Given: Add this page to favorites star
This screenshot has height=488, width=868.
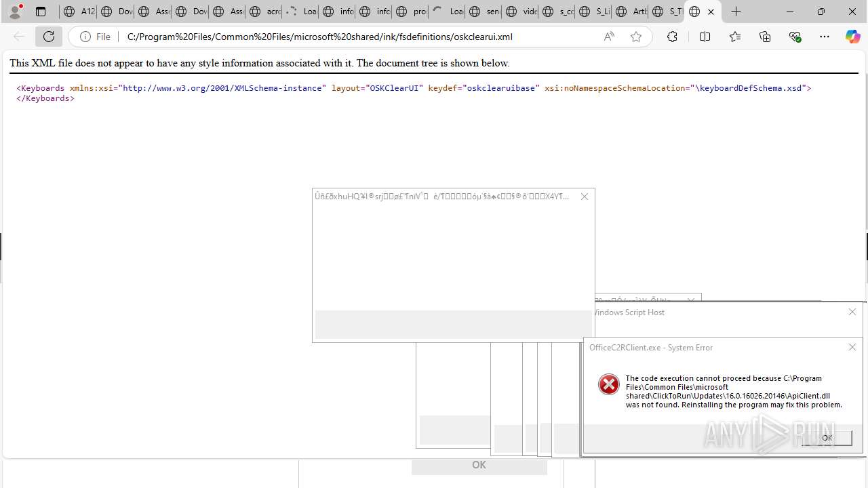Looking at the screenshot, I should coord(636,37).
